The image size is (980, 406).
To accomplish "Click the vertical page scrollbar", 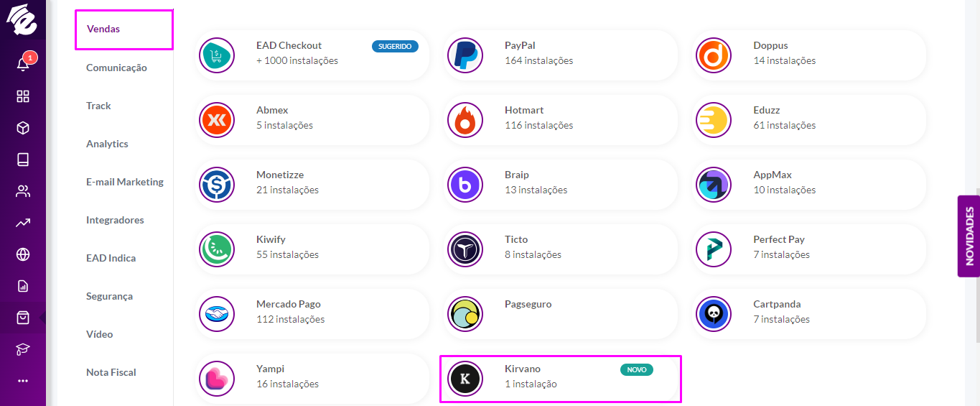I will click(x=977, y=266).
